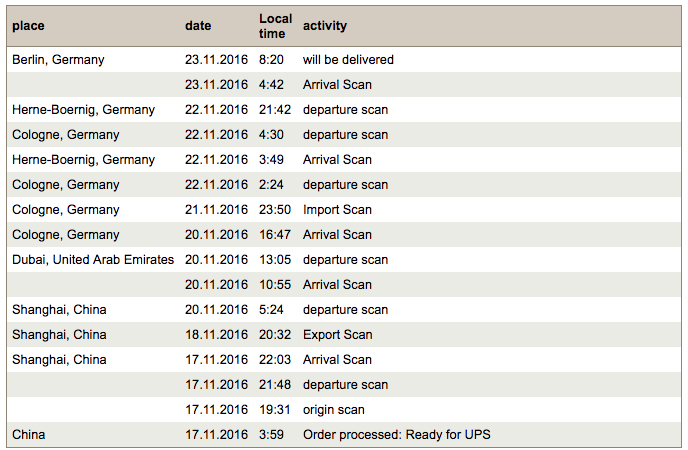Viewport: 688px width, 450px height.
Task: Click the "place" column header
Action: (28, 26)
